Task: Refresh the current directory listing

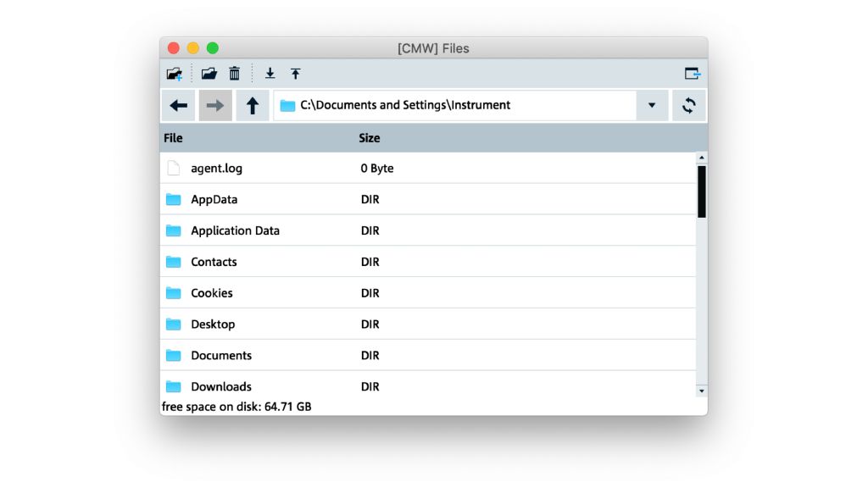Action: (x=689, y=106)
